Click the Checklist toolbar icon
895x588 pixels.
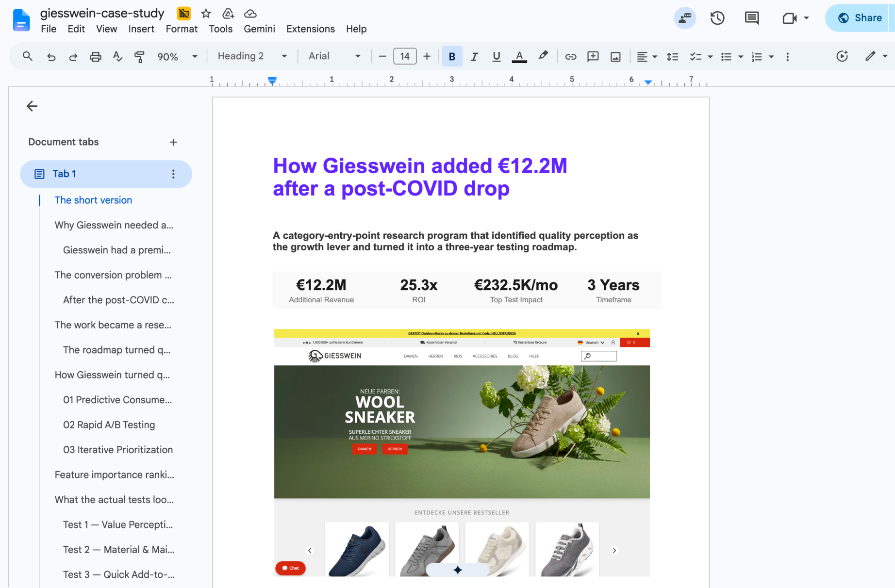pos(696,57)
